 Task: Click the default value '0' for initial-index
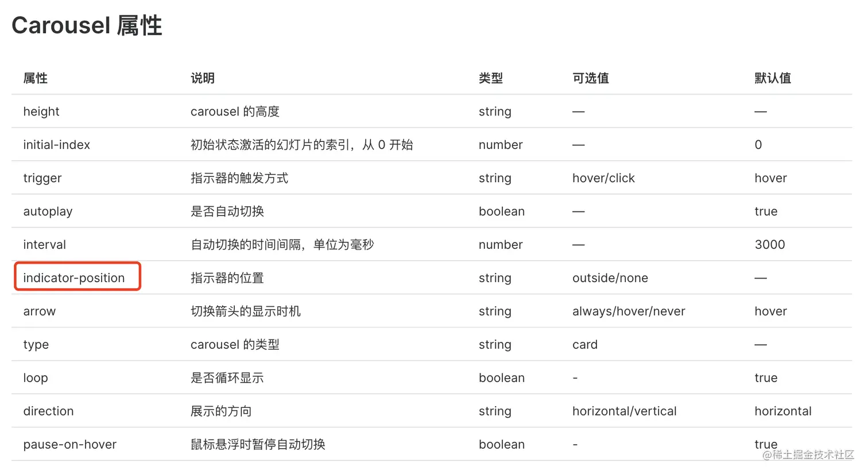pos(758,145)
